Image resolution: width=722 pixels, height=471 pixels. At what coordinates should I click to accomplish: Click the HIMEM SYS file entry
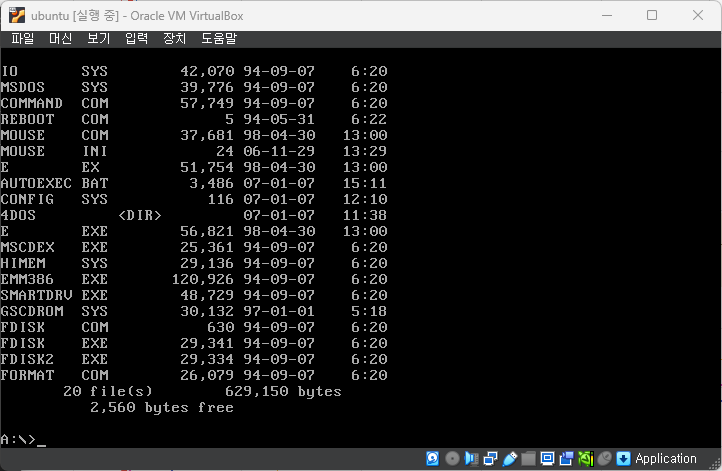click(194, 263)
